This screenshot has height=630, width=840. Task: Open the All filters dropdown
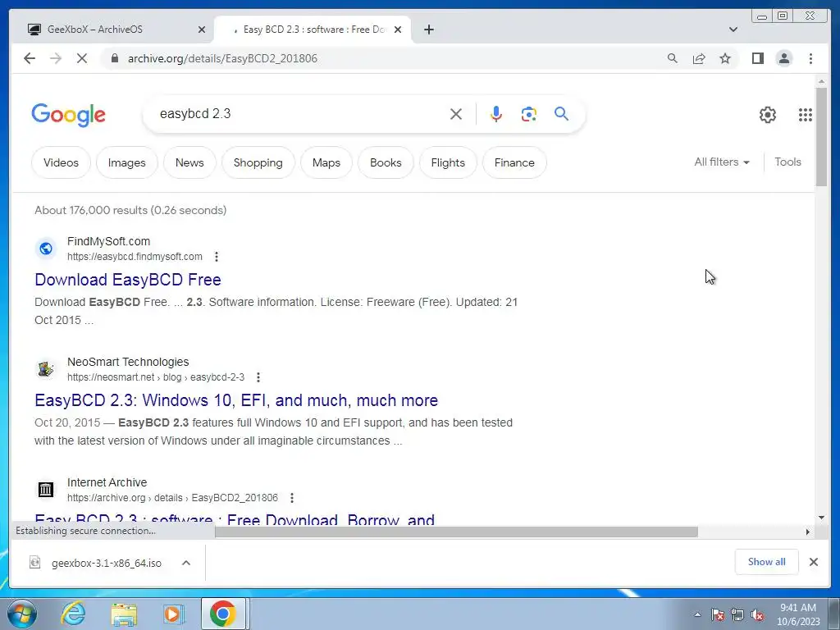(x=722, y=162)
